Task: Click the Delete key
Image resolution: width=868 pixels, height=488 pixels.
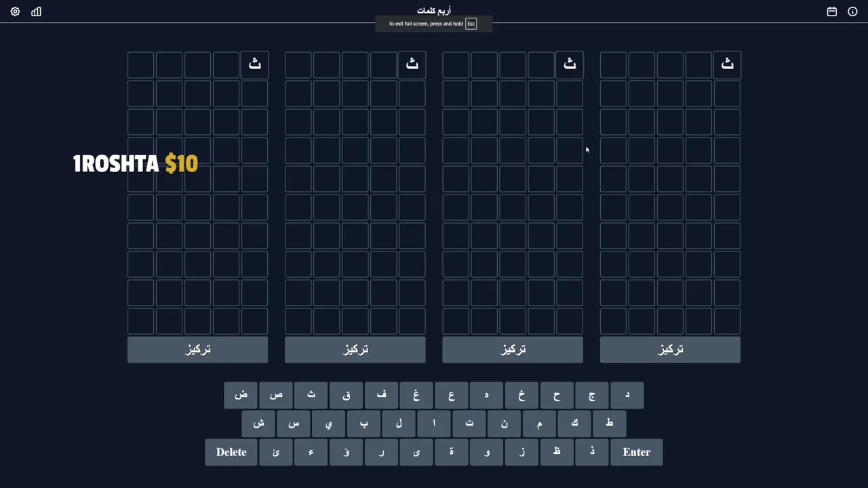Action: pyautogui.click(x=231, y=452)
